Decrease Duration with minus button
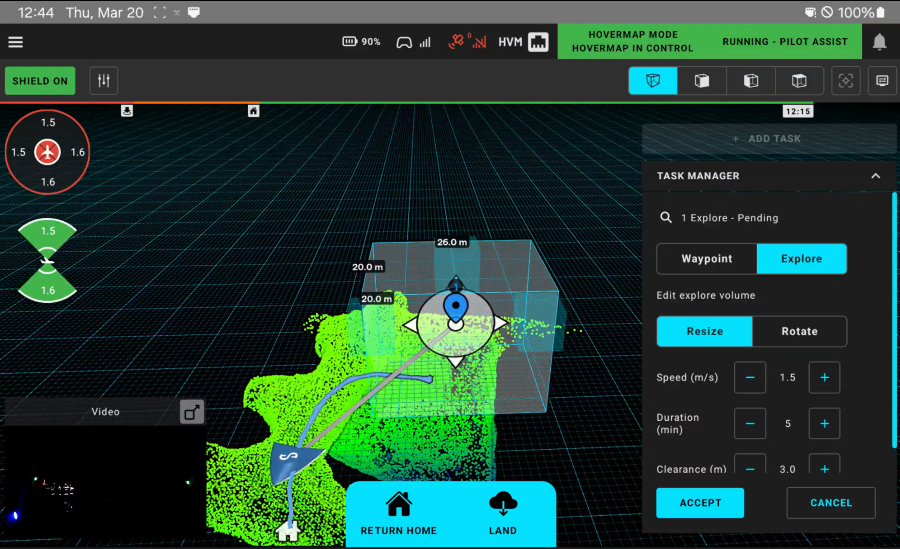This screenshot has height=549, width=900. (x=750, y=424)
